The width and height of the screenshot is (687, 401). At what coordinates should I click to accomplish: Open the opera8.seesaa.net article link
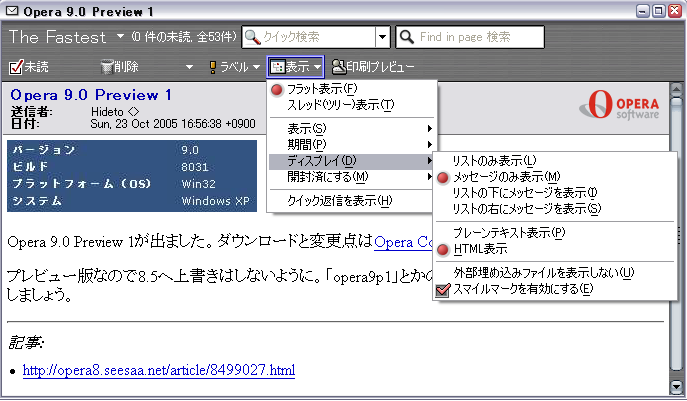159,370
